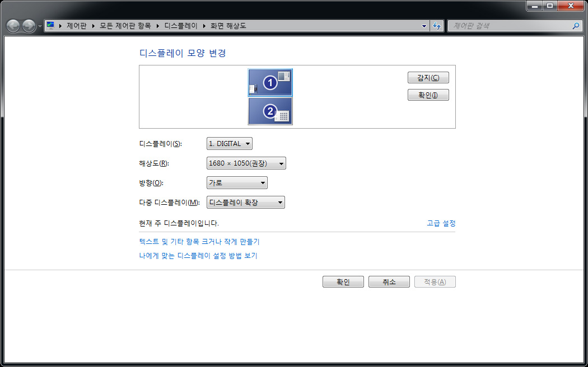The image size is (588, 367).
Task: Open 나에게 맞는 디스플레이 설정 방법 보기 link
Action: pyautogui.click(x=198, y=256)
